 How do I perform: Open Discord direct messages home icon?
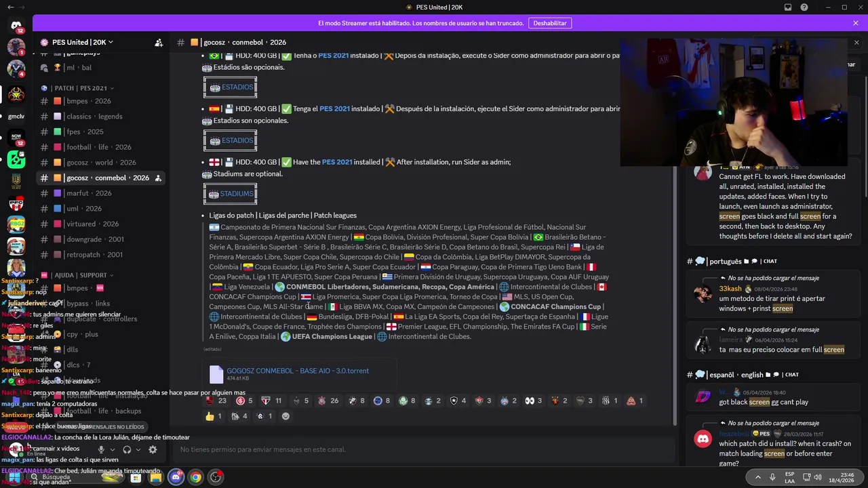coord(16,26)
